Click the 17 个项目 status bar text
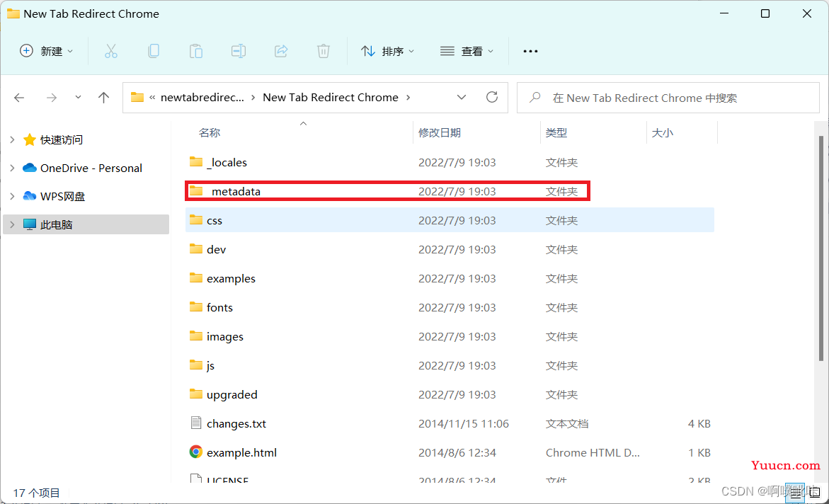 (x=37, y=493)
